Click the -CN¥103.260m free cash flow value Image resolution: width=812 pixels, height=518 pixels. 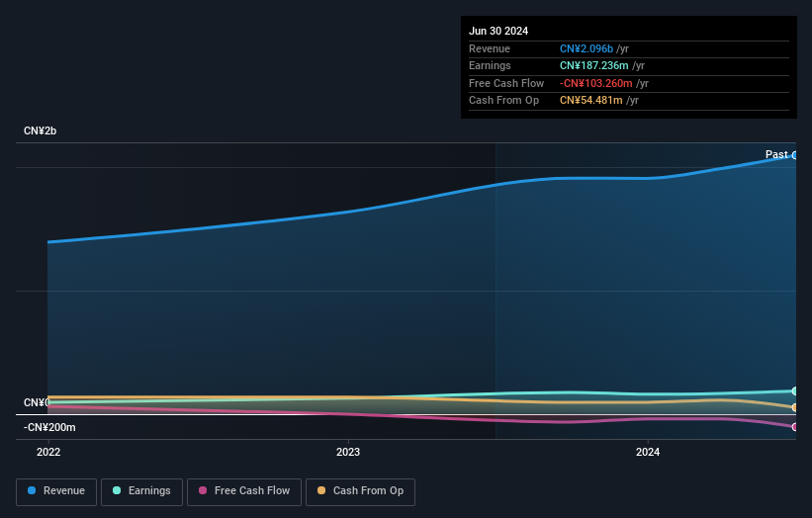click(596, 83)
